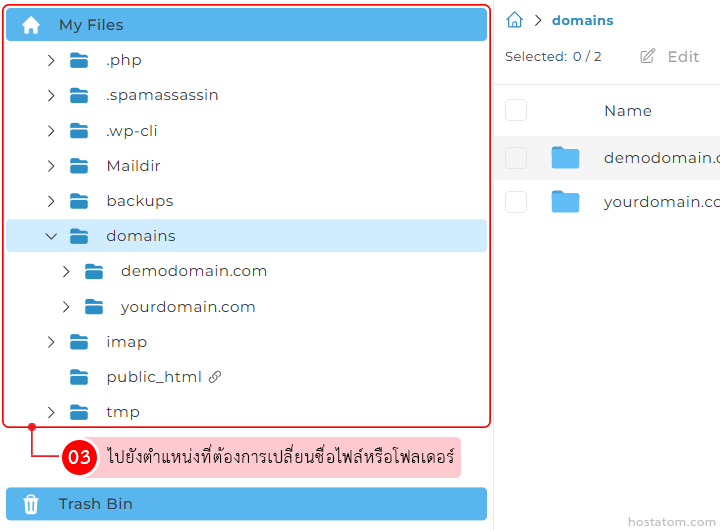Open demodomain folder icon in file list
Screen dimensions: 720x530
pyautogui.click(x=565, y=157)
